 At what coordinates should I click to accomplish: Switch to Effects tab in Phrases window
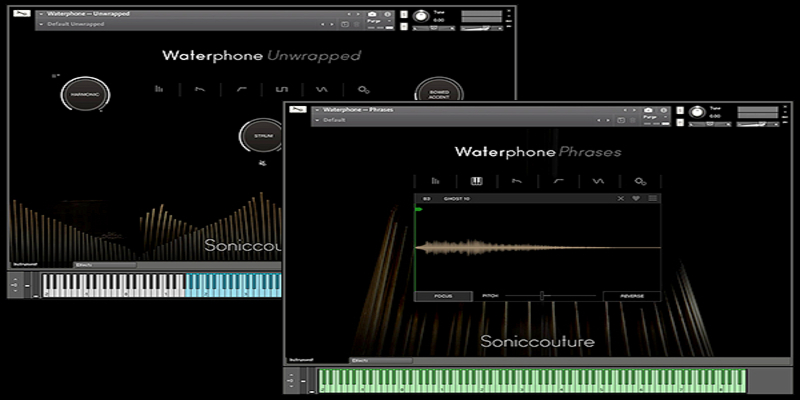(x=380, y=360)
